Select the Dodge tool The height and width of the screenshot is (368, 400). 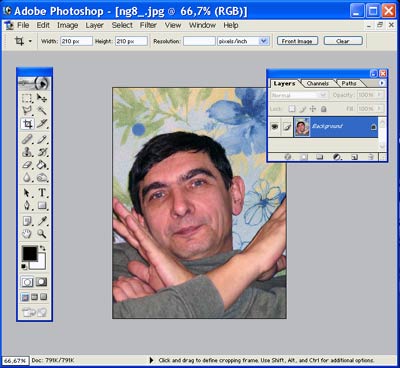[42, 177]
